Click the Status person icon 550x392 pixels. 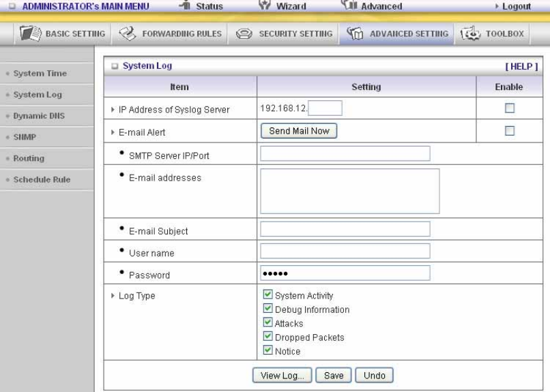click(x=185, y=5)
